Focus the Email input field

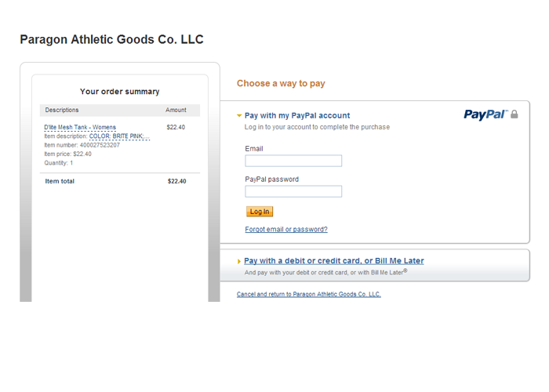click(x=293, y=161)
